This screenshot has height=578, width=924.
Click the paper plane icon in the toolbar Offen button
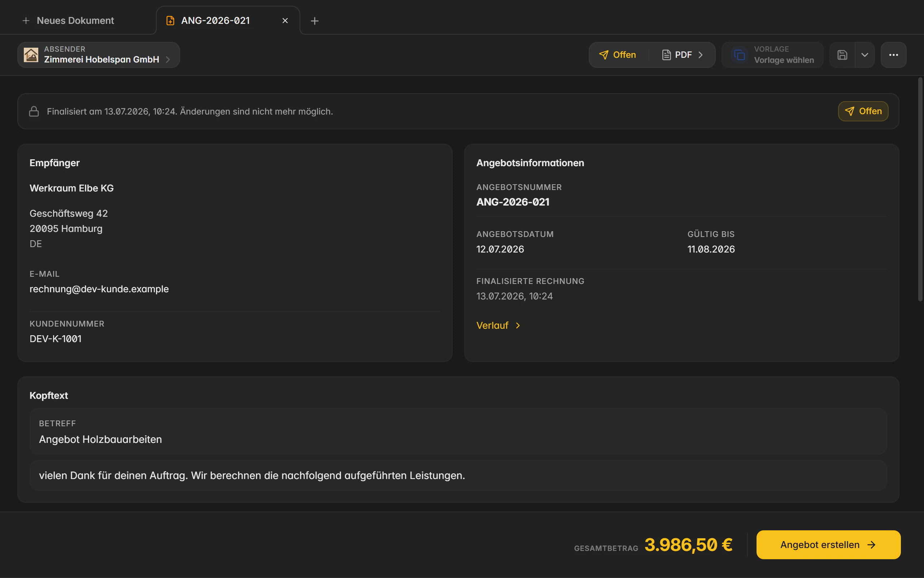[x=603, y=55]
